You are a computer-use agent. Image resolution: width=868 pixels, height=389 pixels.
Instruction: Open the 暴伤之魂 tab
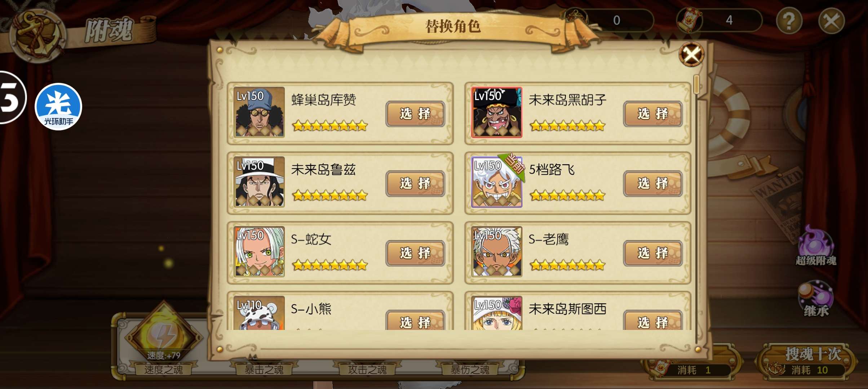point(470,370)
